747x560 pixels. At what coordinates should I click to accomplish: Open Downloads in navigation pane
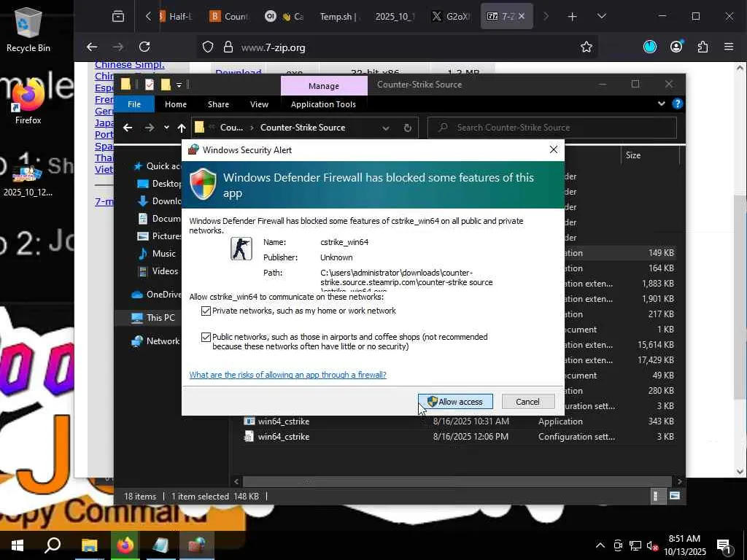click(159, 201)
